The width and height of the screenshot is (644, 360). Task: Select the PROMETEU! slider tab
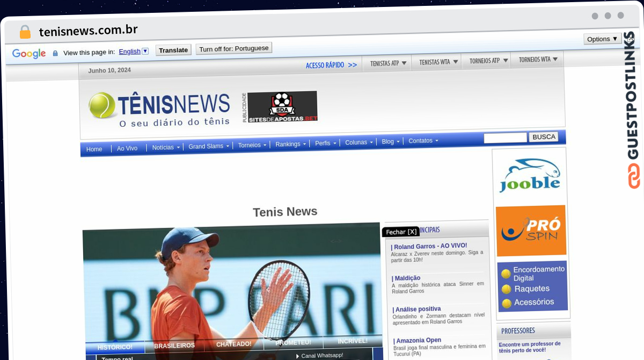tap(293, 342)
